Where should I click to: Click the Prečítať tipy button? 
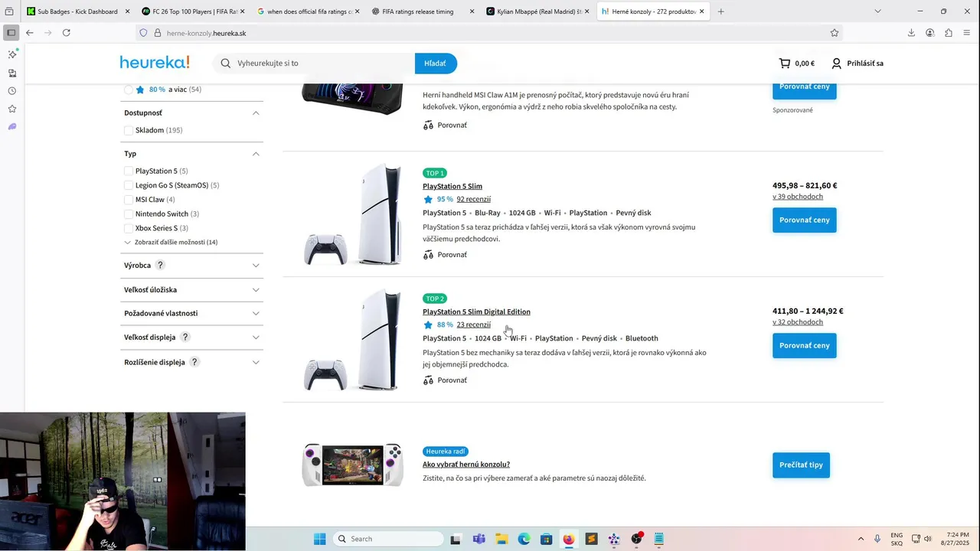[x=801, y=465]
